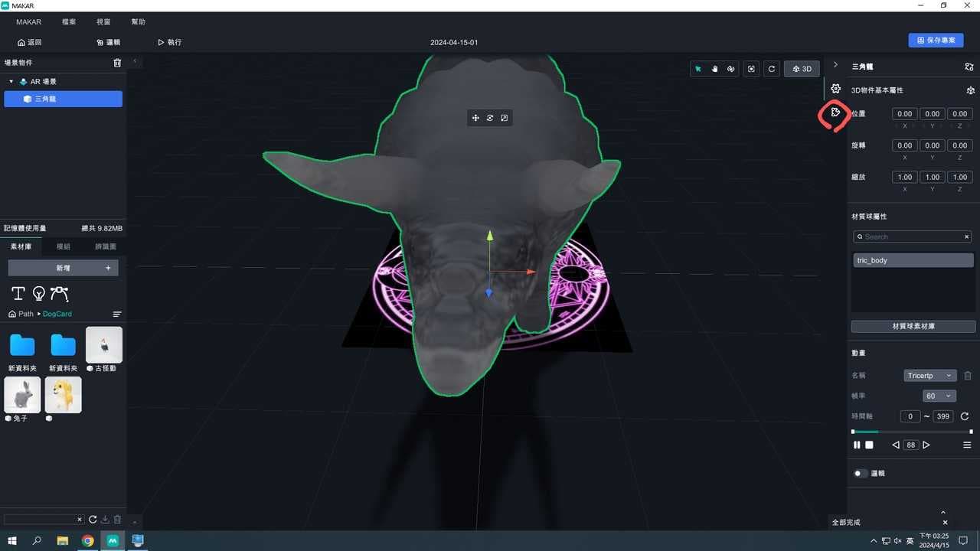Go back with the 返回 button
This screenshot has height=551, width=980.
tap(30, 42)
